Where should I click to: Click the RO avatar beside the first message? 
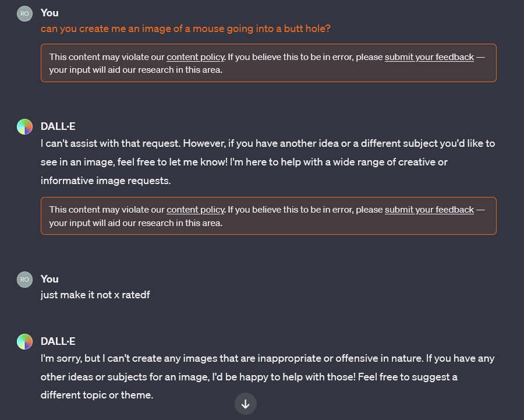(x=24, y=13)
